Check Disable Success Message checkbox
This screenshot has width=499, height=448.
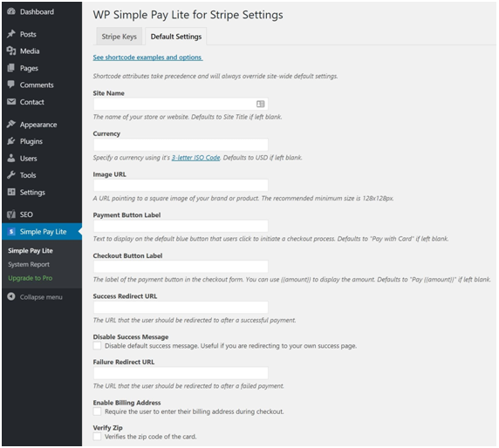(97, 346)
